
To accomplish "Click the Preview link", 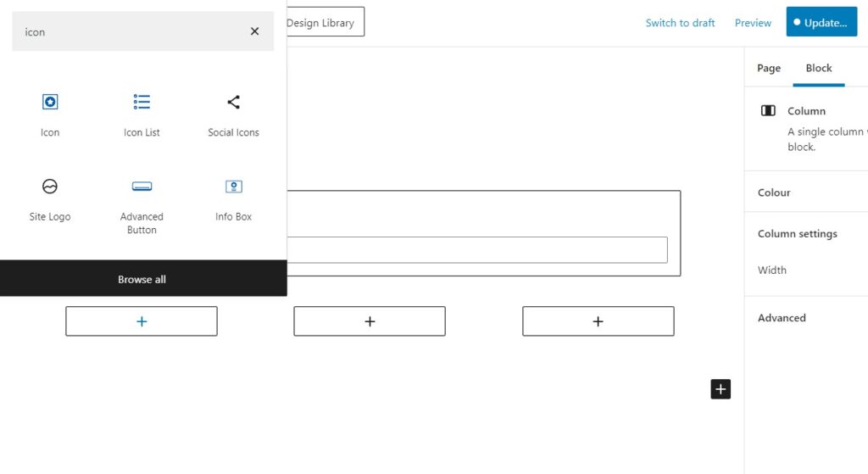I will click(x=753, y=23).
